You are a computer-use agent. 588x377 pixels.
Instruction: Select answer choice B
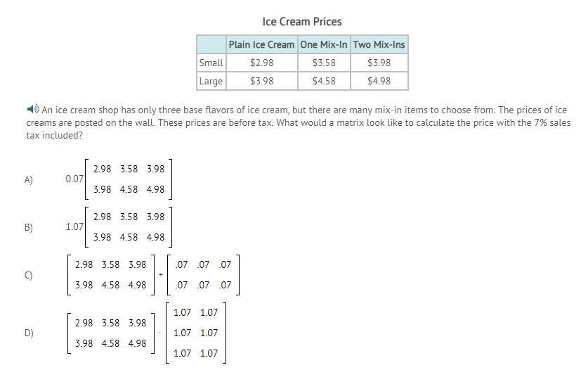29,227
